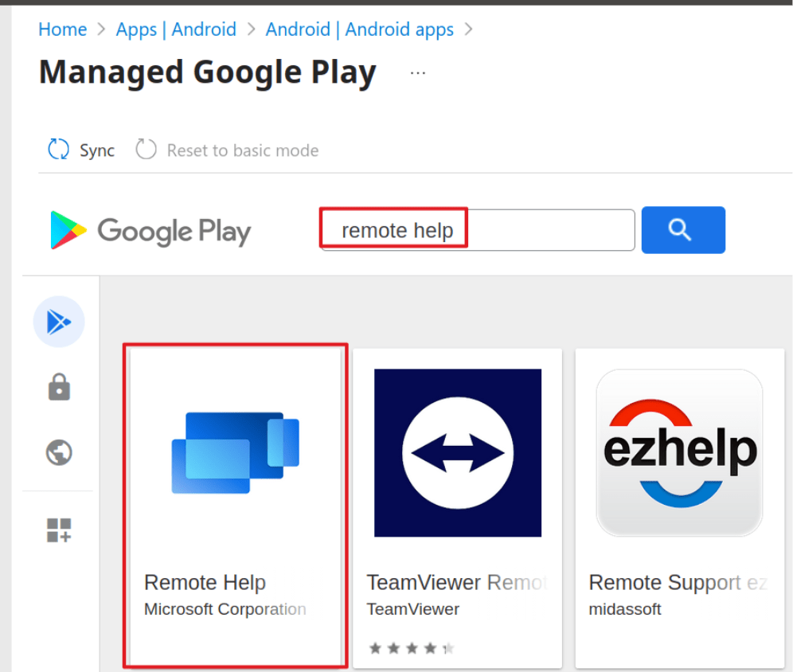
Task: Open the ezhelp Remote Support icon
Action: click(x=679, y=451)
